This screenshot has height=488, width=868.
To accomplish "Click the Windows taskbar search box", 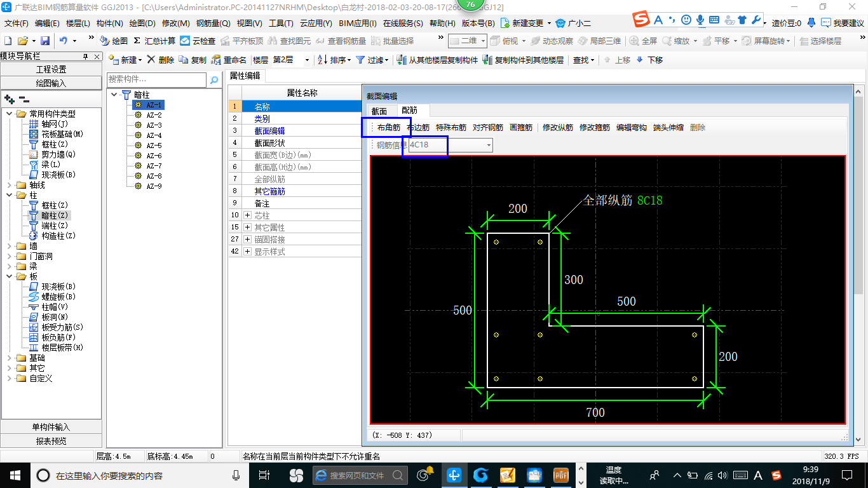I will pos(139,475).
